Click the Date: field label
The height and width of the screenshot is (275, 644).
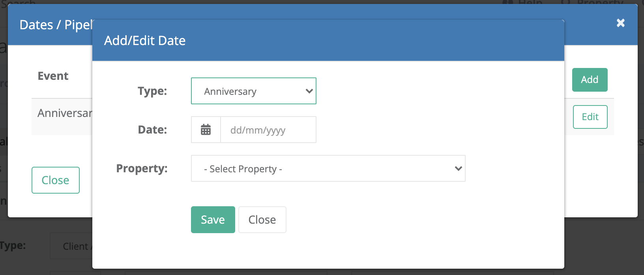152,130
